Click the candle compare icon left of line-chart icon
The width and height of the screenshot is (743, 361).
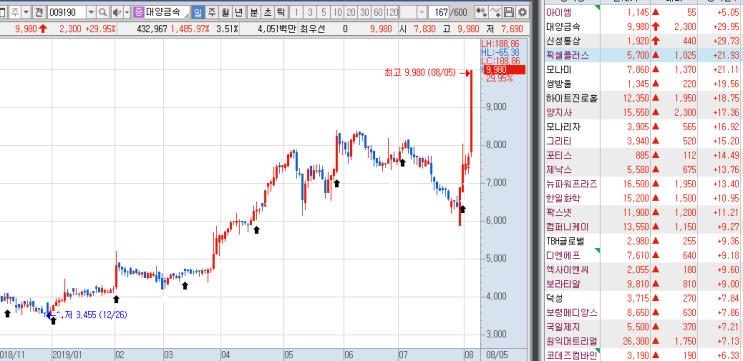click(482, 12)
